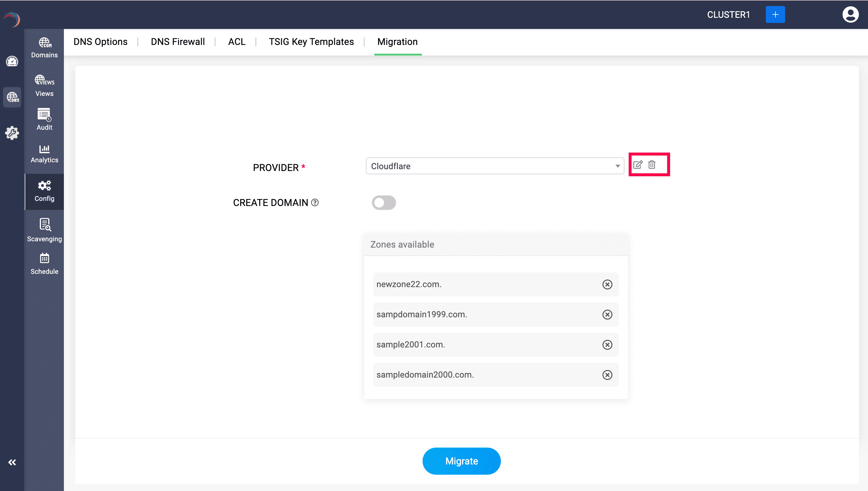The width and height of the screenshot is (868, 491).
Task: Collapse the sidebar with double chevron
Action: click(x=12, y=462)
